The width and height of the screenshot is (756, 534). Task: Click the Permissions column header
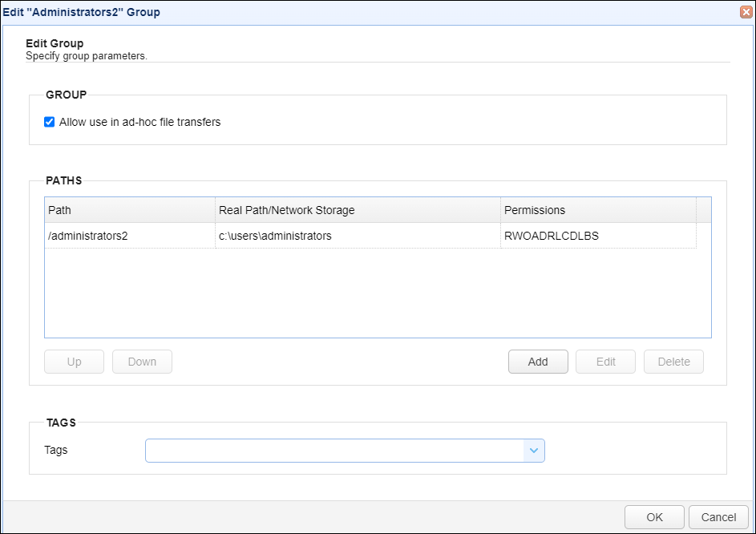[597, 210]
